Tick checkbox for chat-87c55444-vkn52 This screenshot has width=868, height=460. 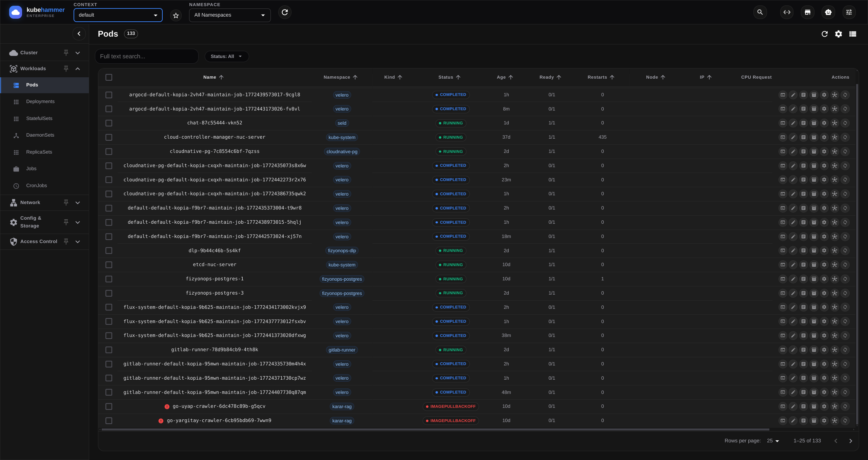tap(109, 123)
